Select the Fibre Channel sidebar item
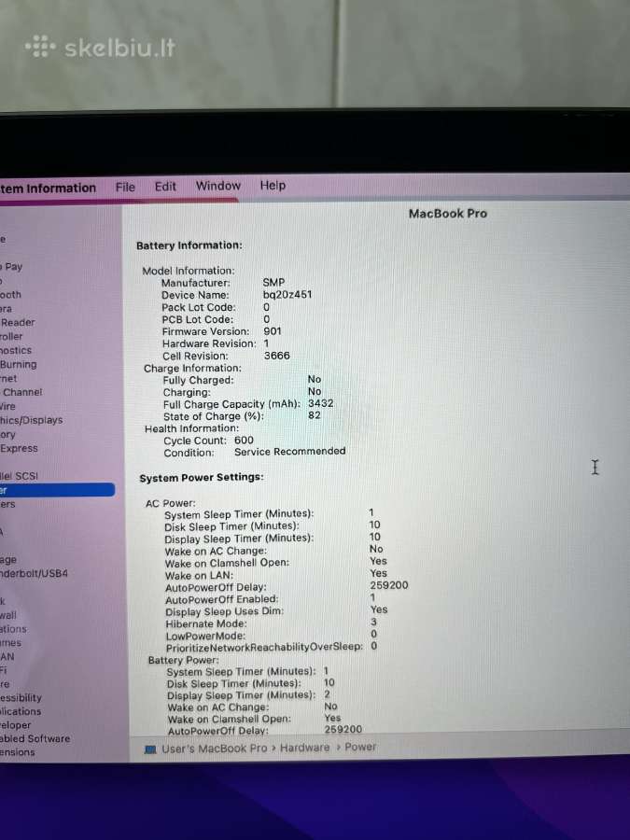The width and height of the screenshot is (630, 840). [21, 392]
